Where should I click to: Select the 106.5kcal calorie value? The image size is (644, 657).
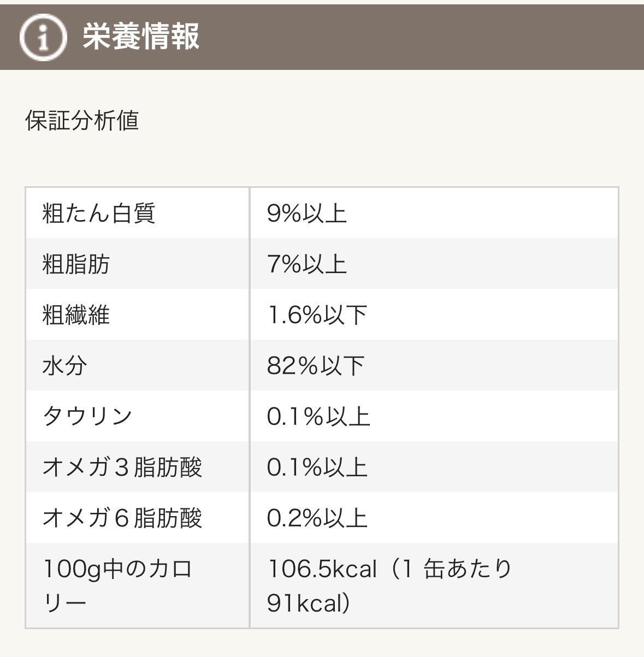coord(322,569)
